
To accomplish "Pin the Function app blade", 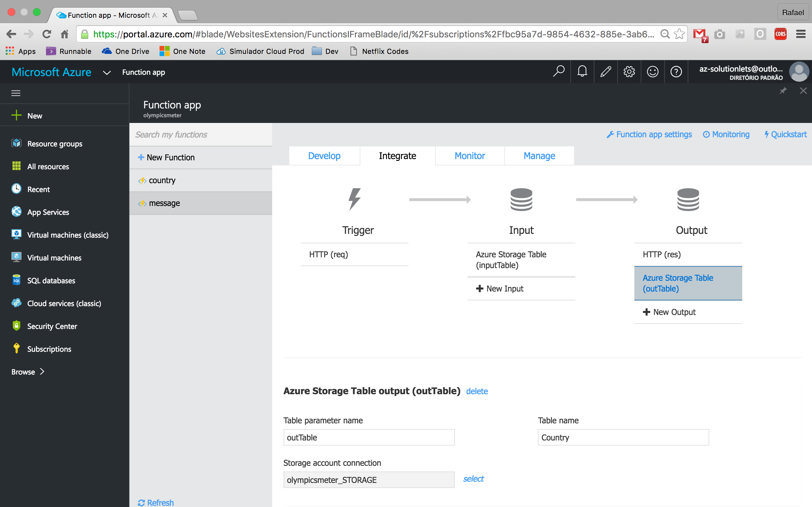I will (783, 91).
